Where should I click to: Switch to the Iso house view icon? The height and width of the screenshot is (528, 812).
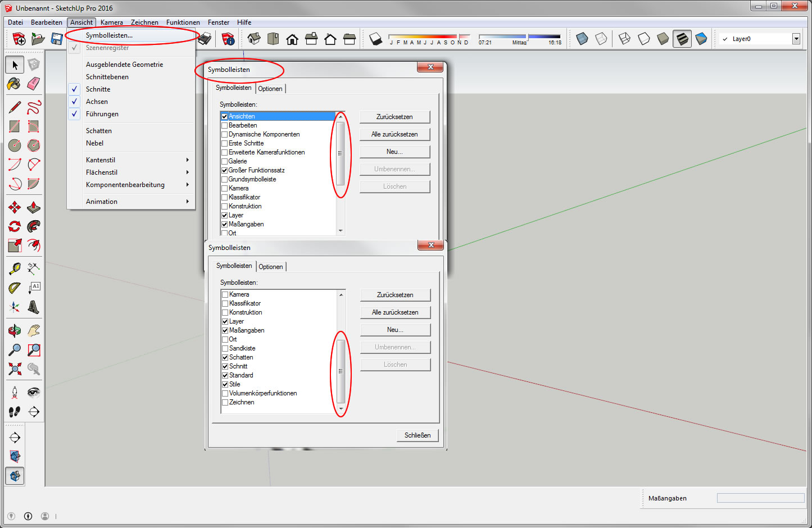(254, 39)
